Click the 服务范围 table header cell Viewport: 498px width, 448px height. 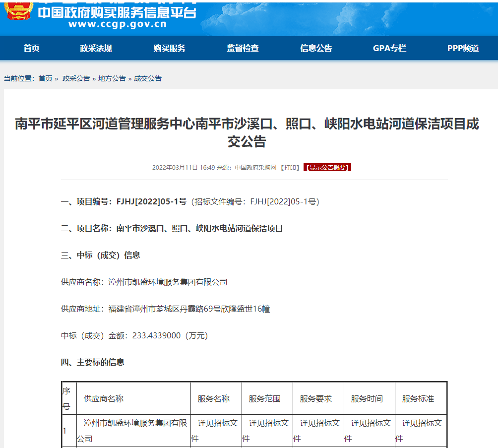coord(267,398)
